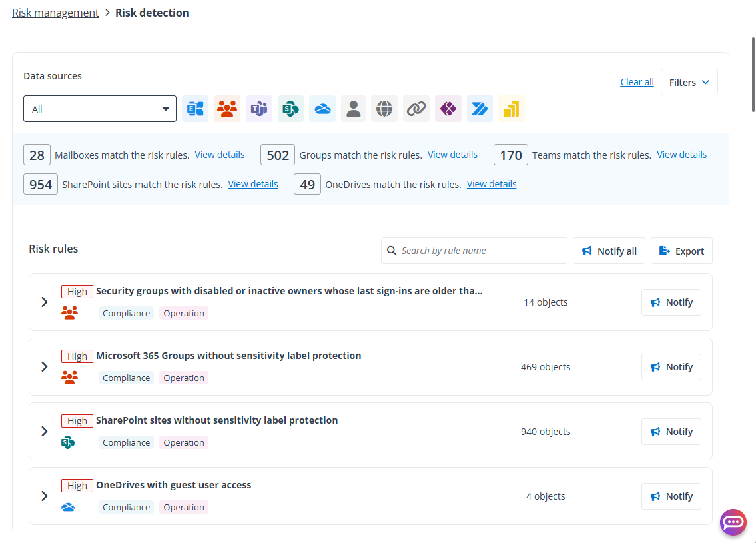Select the Exchange mailboxes data source icon
The height and width of the screenshot is (543, 756).
pos(195,109)
